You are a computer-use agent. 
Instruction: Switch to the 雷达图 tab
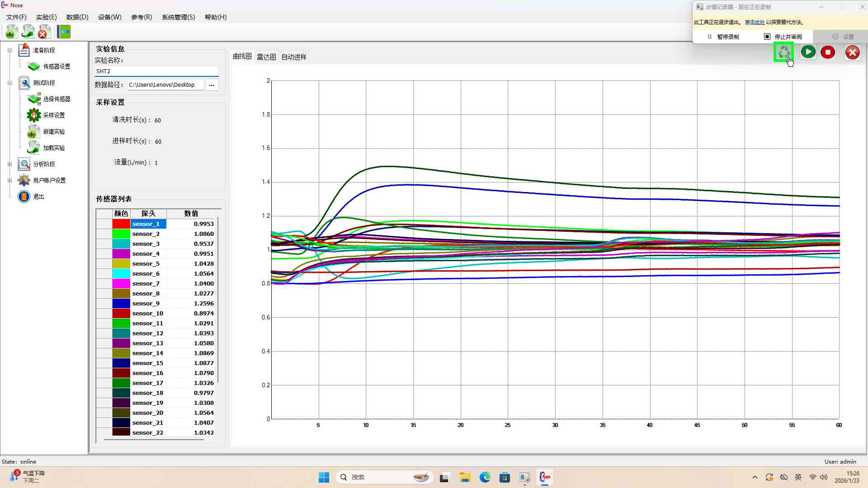tap(266, 57)
